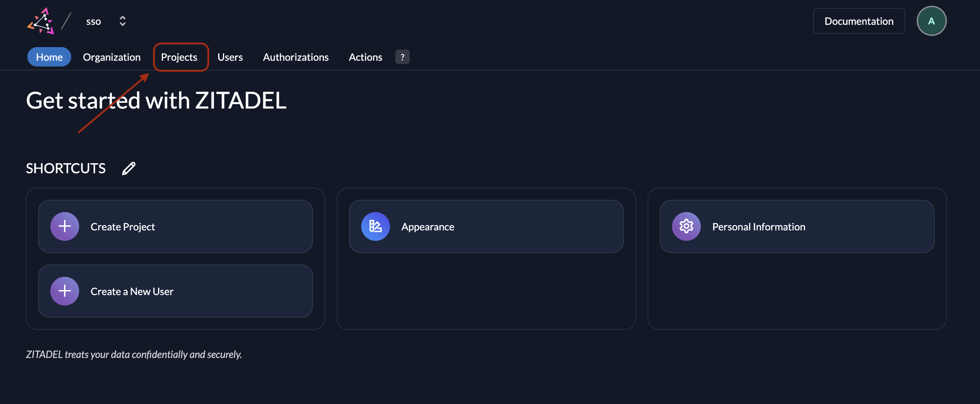Select the active Home tab
The image size is (980, 404).
coord(49,57)
